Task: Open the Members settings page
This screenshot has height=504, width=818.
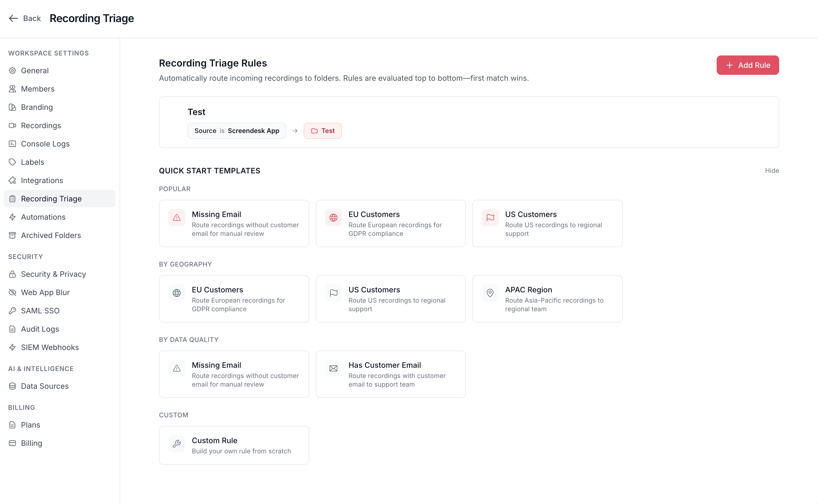Action: [x=38, y=89]
